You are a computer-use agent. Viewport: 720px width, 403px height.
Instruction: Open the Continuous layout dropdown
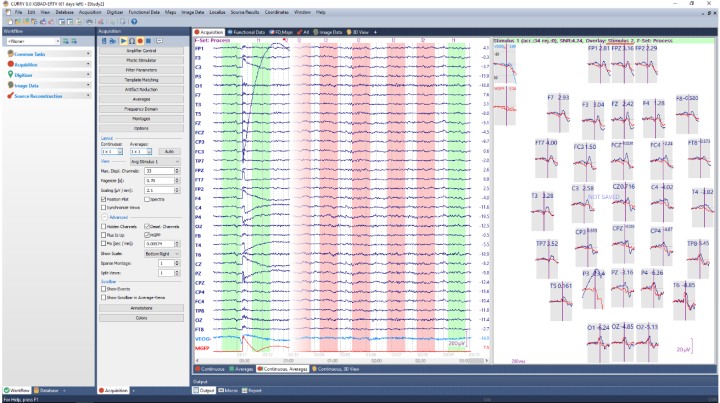point(112,151)
